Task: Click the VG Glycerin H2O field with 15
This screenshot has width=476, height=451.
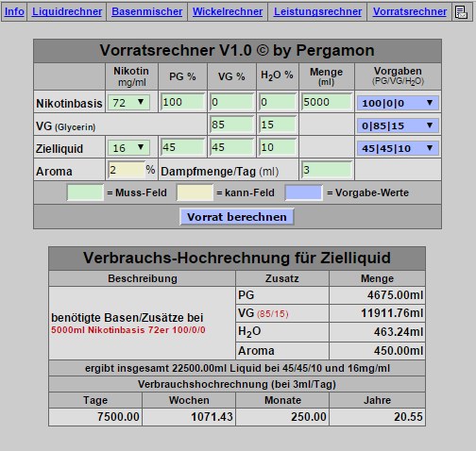Action: point(278,125)
